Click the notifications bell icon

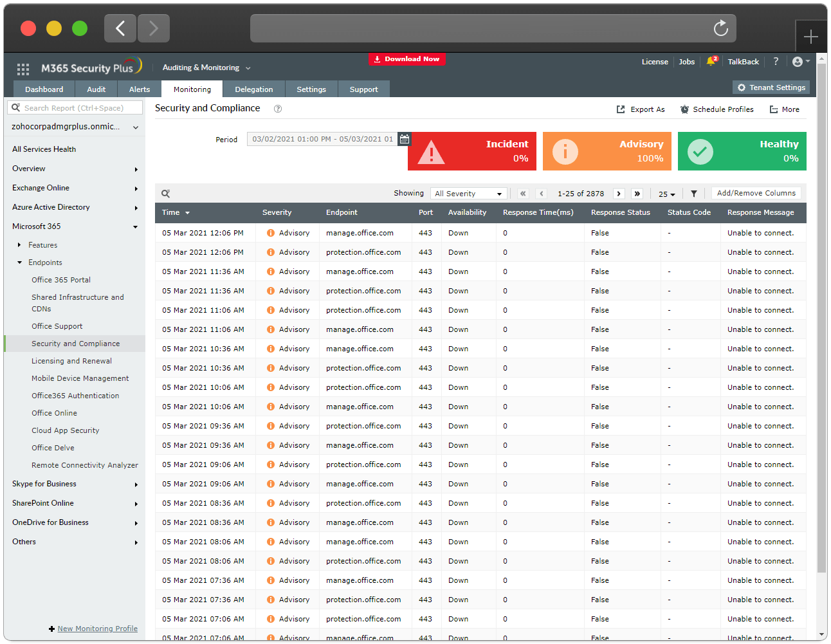(x=711, y=61)
